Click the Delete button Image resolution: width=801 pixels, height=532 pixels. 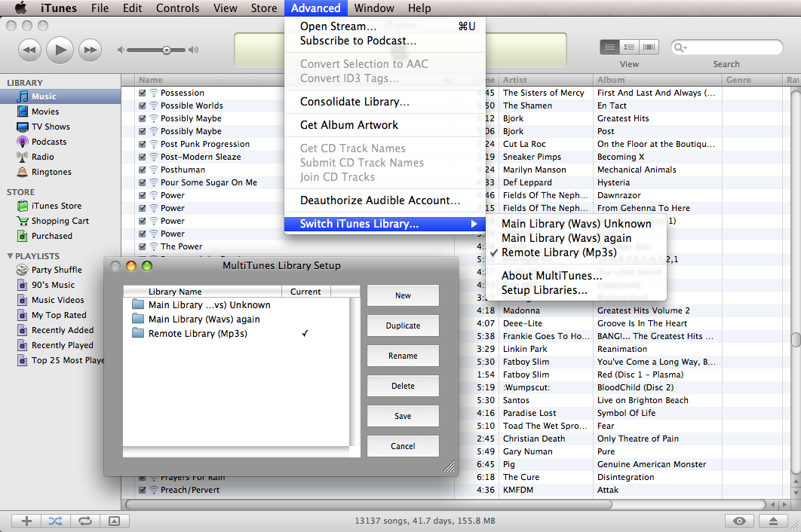click(x=403, y=386)
